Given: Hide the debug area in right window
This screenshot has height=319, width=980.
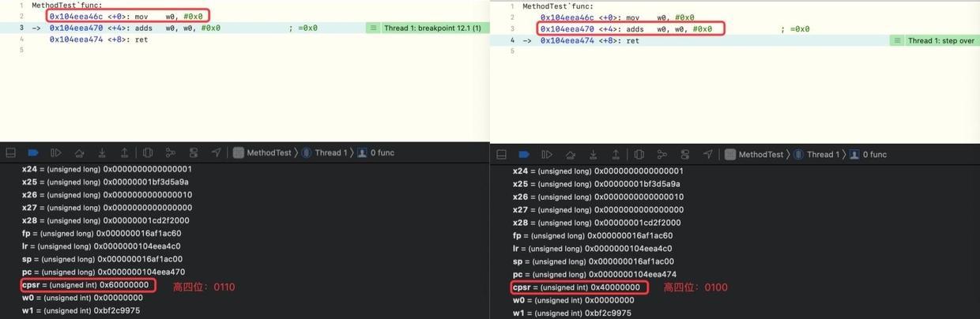Looking at the screenshot, I should 501,155.
